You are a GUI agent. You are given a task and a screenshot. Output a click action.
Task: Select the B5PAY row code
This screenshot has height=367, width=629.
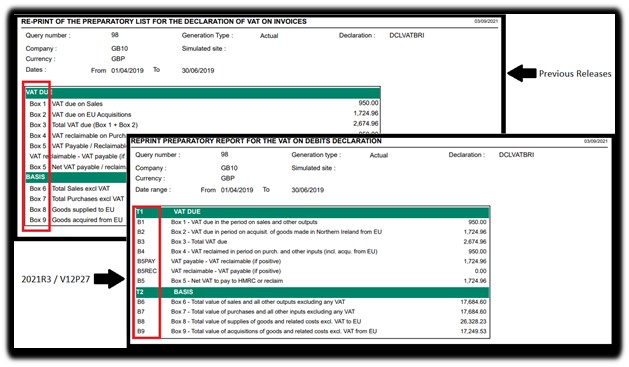point(146,261)
